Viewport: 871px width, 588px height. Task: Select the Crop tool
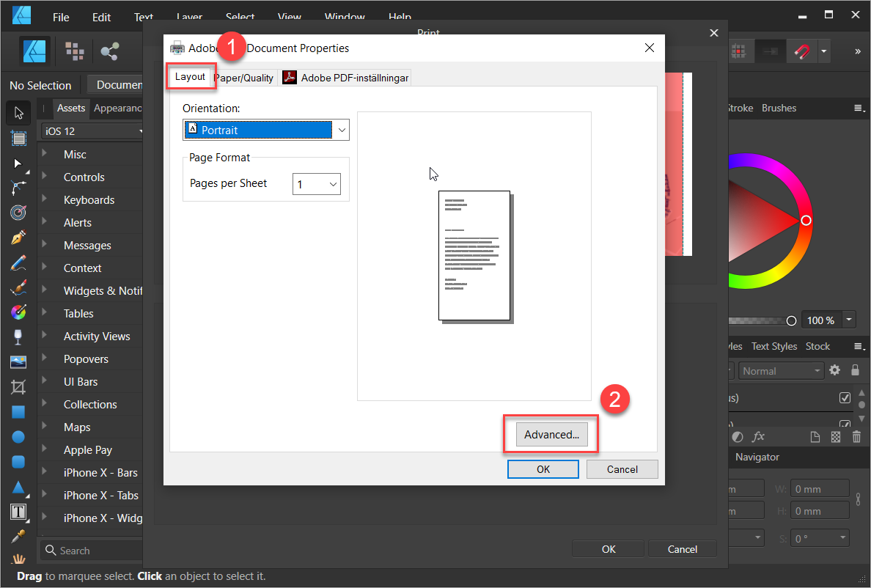(18, 386)
